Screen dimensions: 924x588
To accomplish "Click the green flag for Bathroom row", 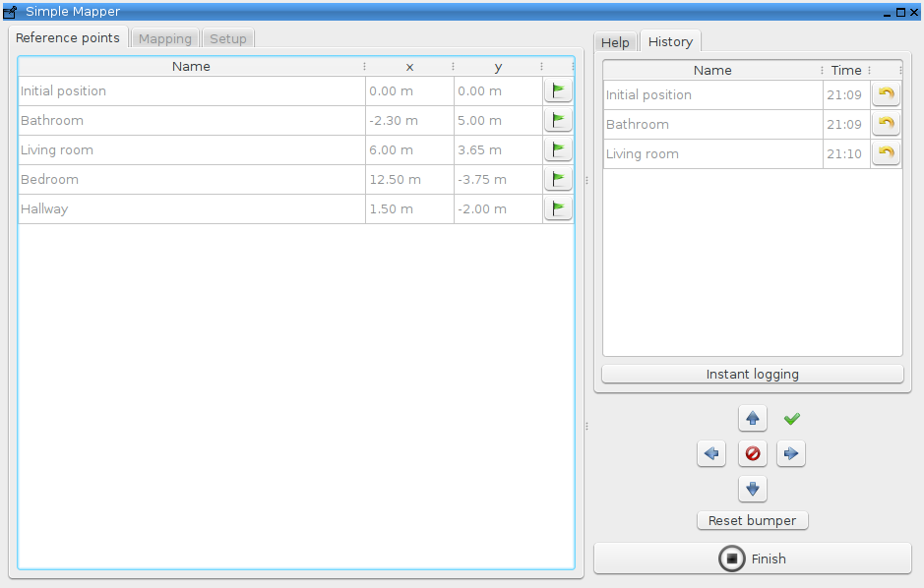I will coord(558,120).
